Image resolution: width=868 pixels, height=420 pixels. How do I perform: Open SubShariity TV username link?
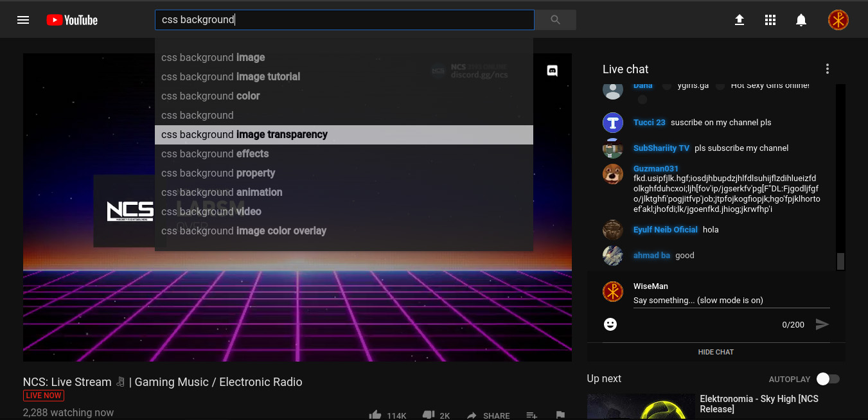click(661, 148)
